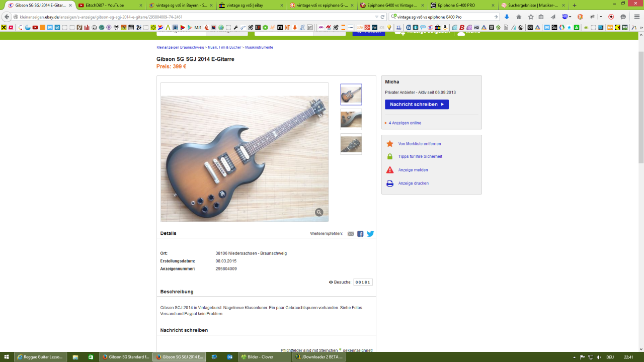This screenshot has height=362, width=644.
Task: Open the Firefox hamburger menu
Action: (636, 17)
